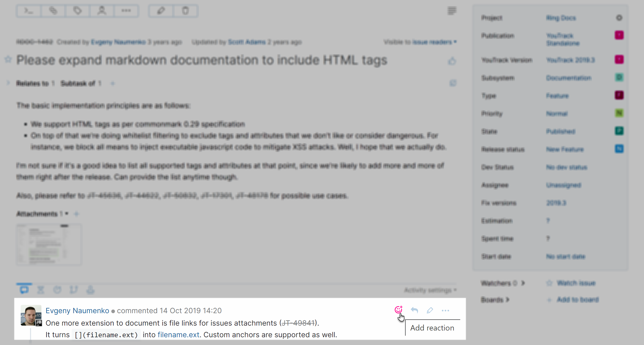The width and height of the screenshot is (644, 345).
Task: Open the Add reaction smiley picker
Action: pyautogui.click(x=398, y=310)
